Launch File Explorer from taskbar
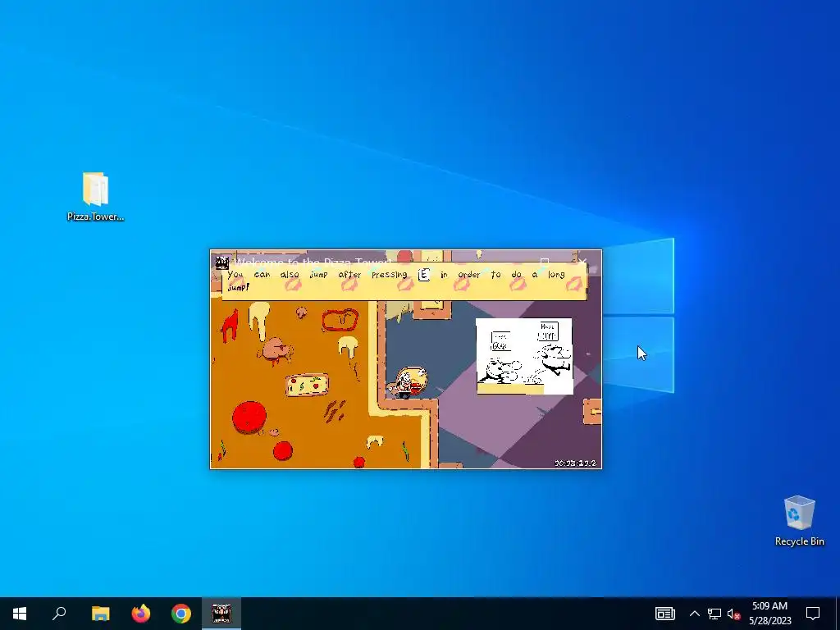 coord(100,614)
